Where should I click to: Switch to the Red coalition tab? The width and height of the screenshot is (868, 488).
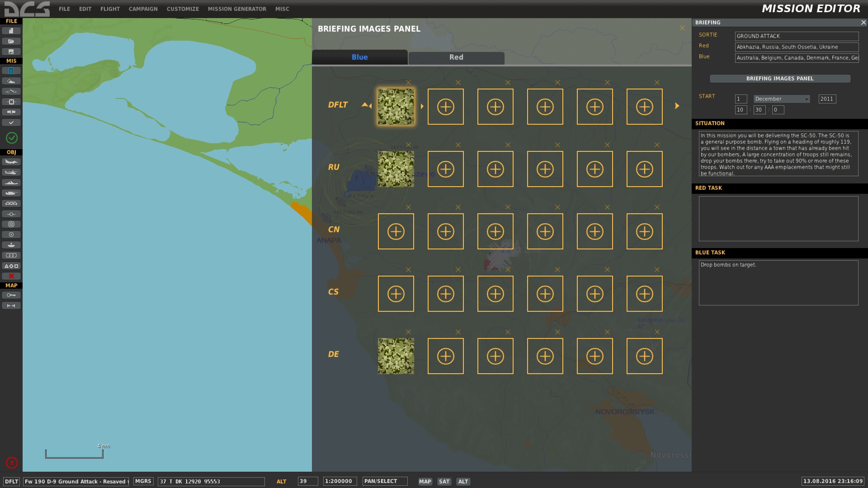pyautogui.click(x=456, y=57)
